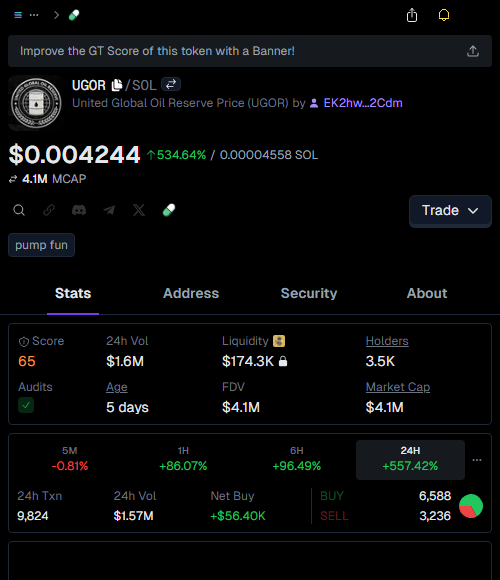Open the Discord icon
The image size is (500, 580).
79,210
